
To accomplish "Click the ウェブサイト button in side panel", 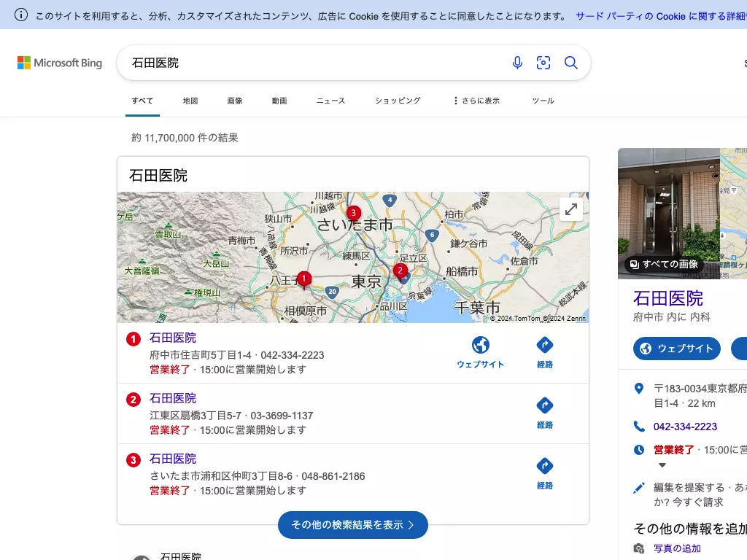I will 676,348.
